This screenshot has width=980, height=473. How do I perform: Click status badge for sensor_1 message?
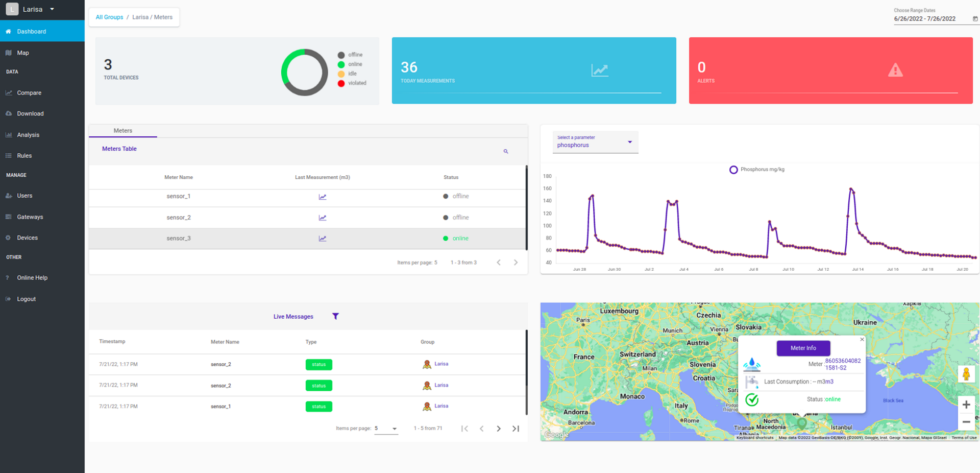[x=319, y=407]
